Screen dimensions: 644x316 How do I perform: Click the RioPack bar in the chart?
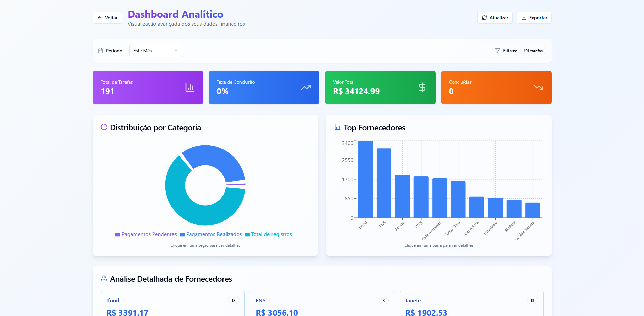pyautogui.click(x=514, y=209)
